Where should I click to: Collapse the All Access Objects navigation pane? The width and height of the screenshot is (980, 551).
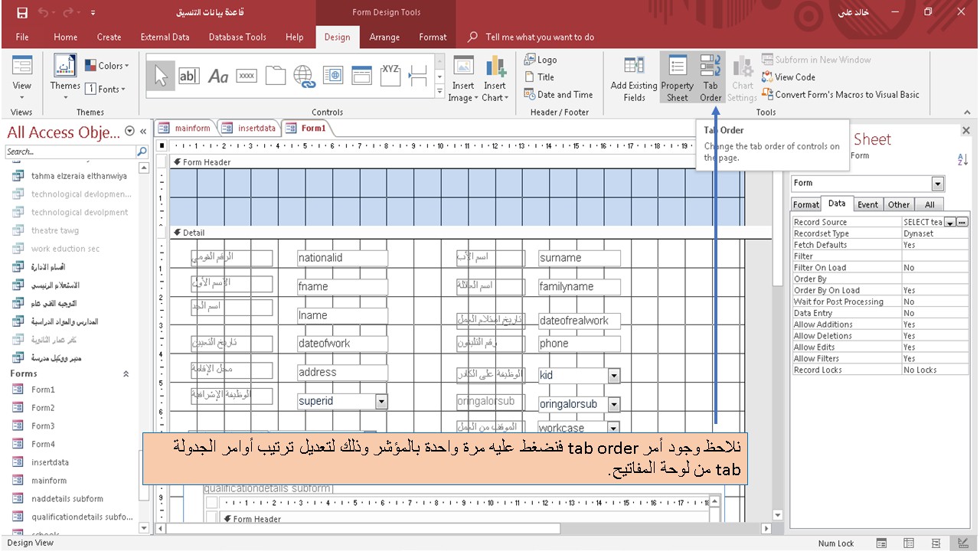[x=142, y=131]
